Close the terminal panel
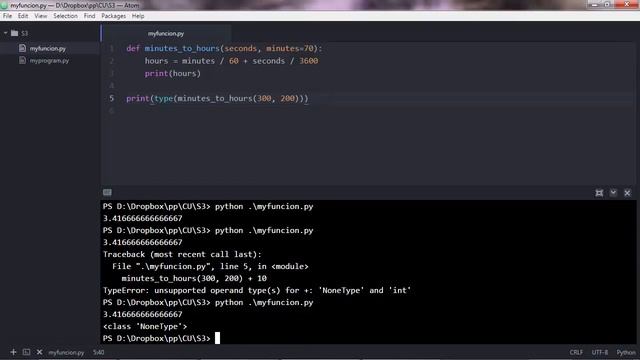This screenshot has width=640, height=360. click(x=627, y=193)
